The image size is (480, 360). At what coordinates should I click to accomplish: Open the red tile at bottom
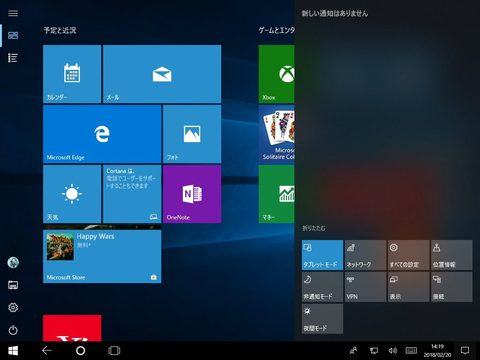point(72,328)
